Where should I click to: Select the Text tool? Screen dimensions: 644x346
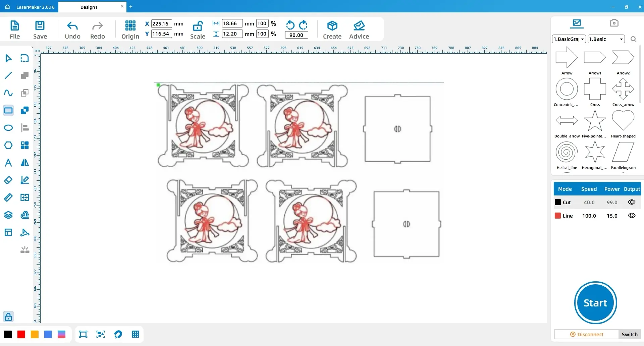click(x=8, y=163)
